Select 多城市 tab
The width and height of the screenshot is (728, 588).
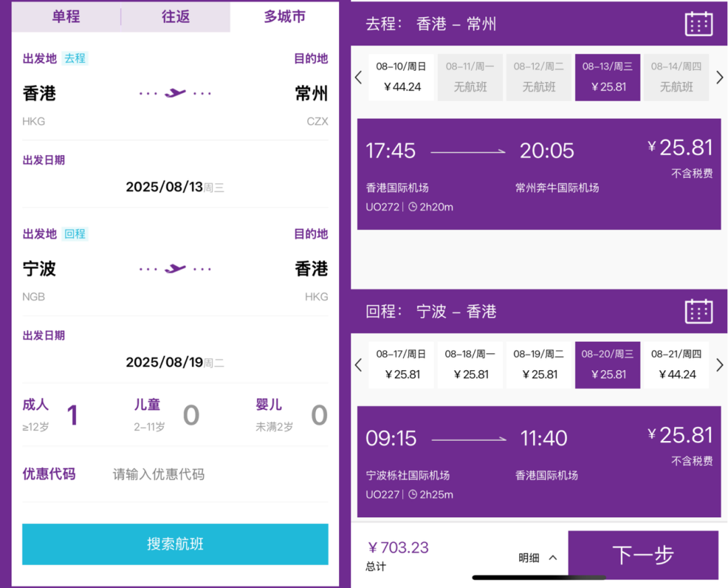[284, 17]
